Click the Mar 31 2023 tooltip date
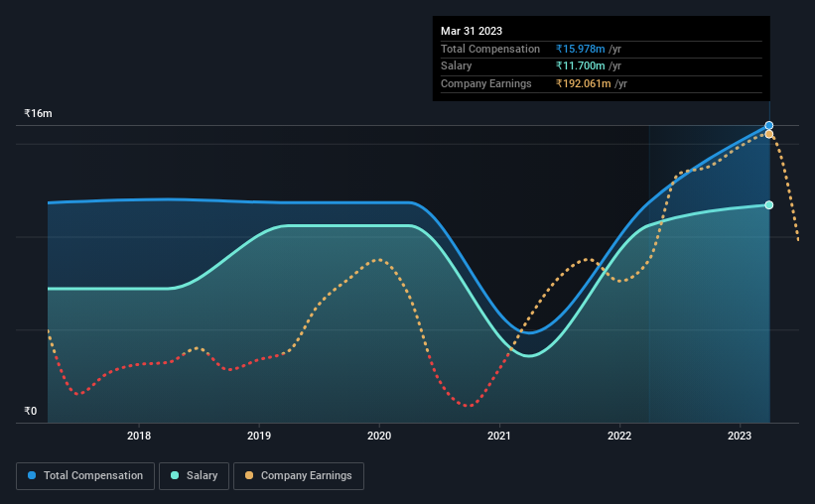Screen dimensions: 815x504 472,31
